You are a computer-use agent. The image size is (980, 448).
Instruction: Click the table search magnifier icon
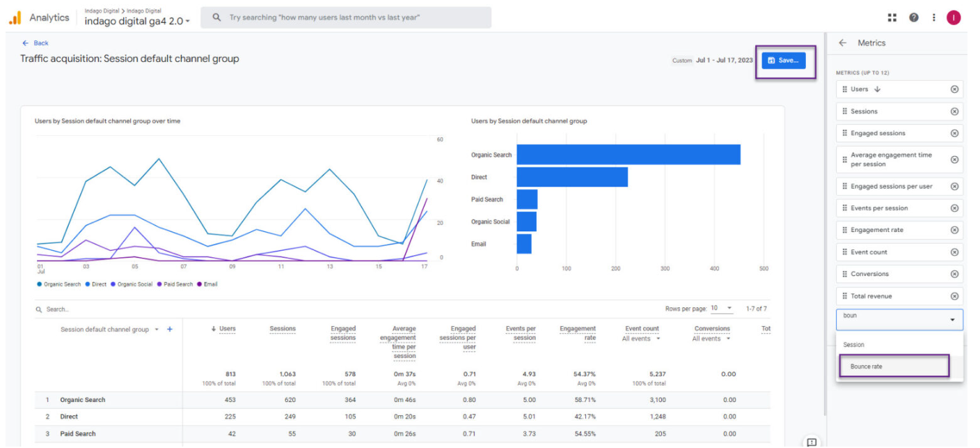click(40, 309)
